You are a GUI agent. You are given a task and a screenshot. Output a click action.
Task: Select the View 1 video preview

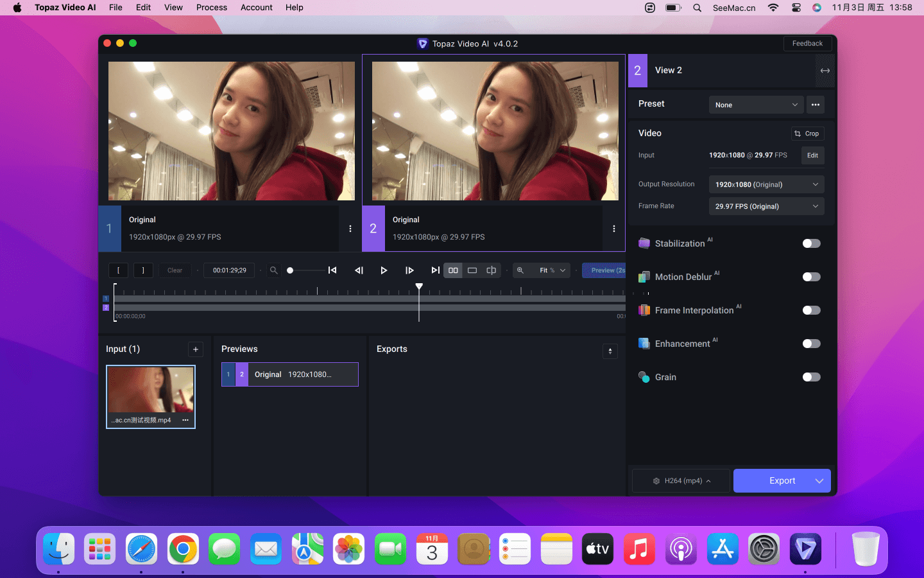coord(232,131)
